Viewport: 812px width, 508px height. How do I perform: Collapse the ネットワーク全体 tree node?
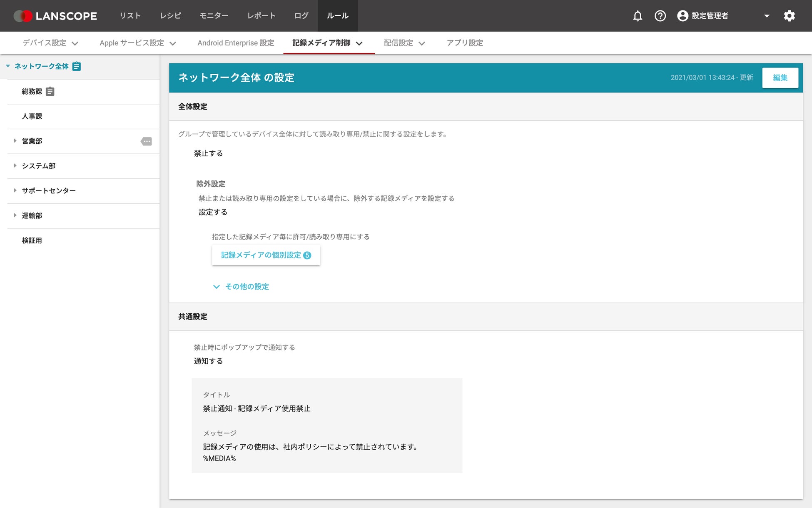pyautogui.click(x=8, y=66)
